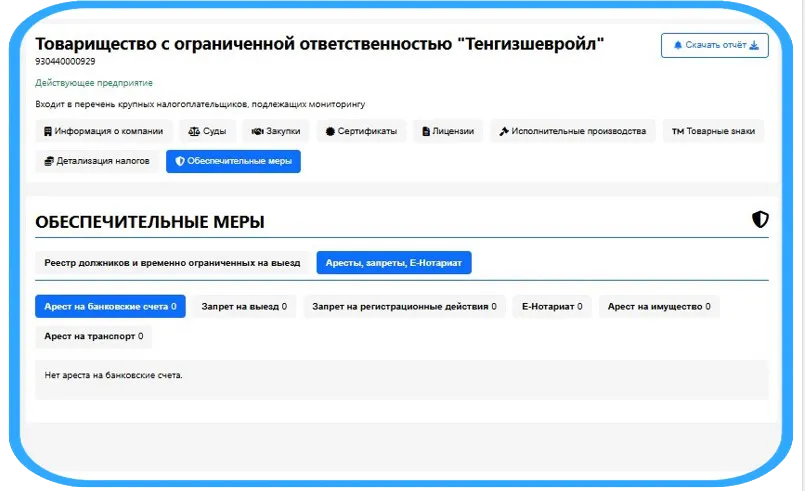Click the document icon on Лицензии
Image resolution: width=805 pixels, height=491 pixels.
click(426, 131)
